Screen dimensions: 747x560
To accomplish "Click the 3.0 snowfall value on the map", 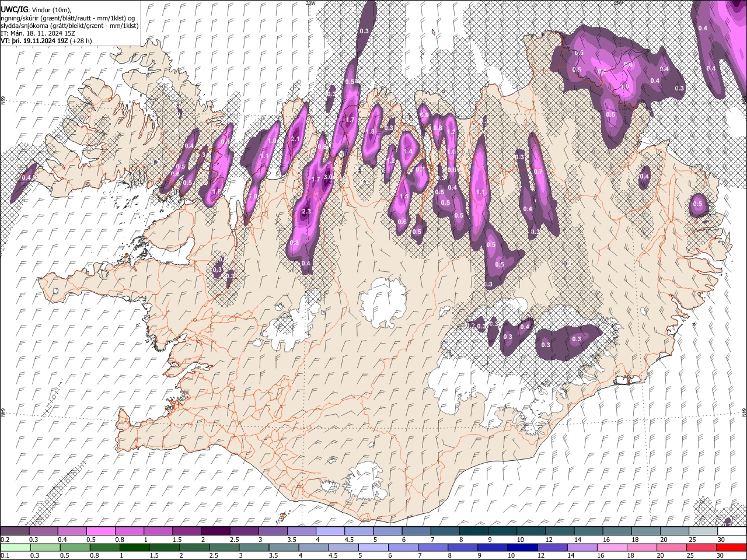I will [x=329, y=177].
